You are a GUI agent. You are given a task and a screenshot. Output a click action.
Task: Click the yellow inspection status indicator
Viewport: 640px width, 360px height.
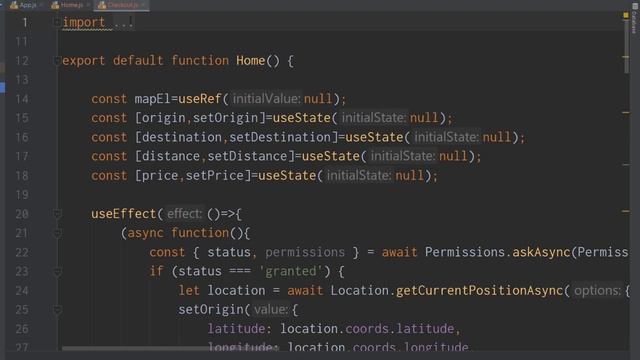point(626,15)
